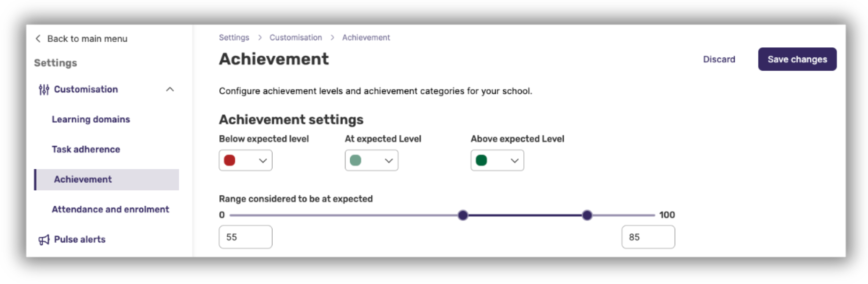The height and width of the screenshot is (284, 868).
Task: Collapse the Customisation section
Action: (x=170, y=89)
